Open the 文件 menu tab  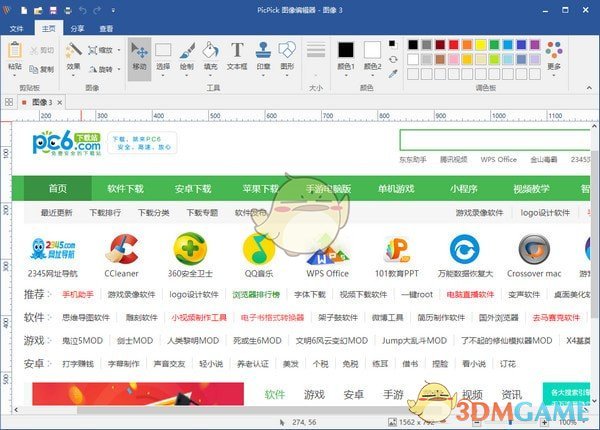[x=16, y=29]
